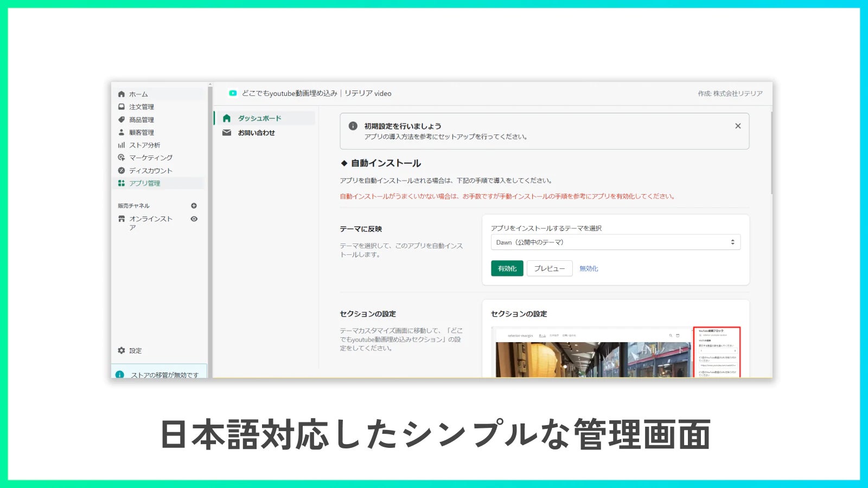
Task: Click the 設定 gear icon
Action: (122, 351)
